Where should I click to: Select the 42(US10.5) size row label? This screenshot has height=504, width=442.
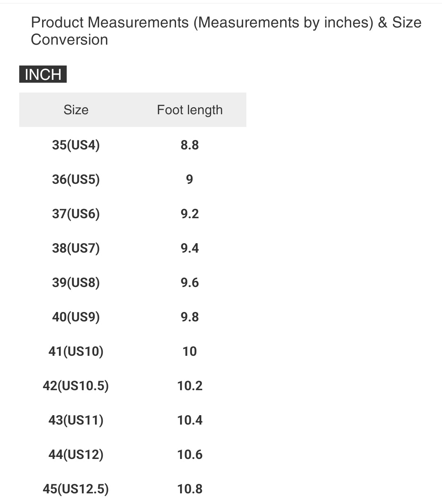tap(76, 386)
